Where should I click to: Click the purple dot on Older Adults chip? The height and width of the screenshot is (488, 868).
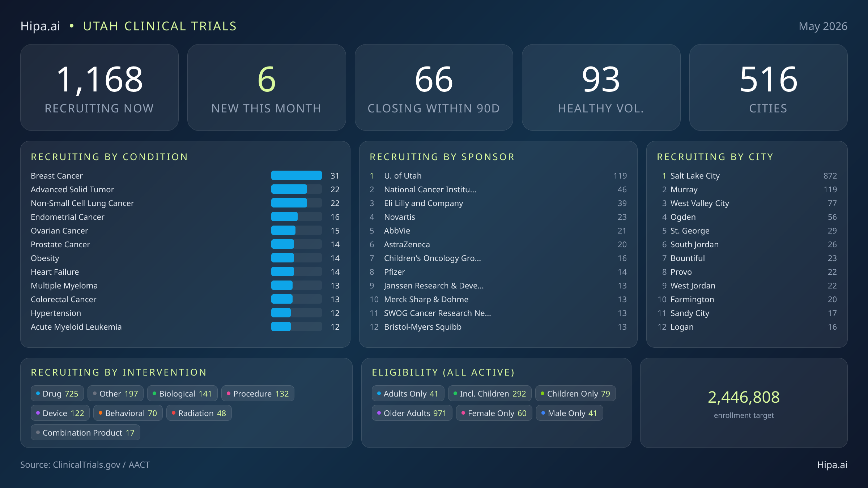coord(379,413)
